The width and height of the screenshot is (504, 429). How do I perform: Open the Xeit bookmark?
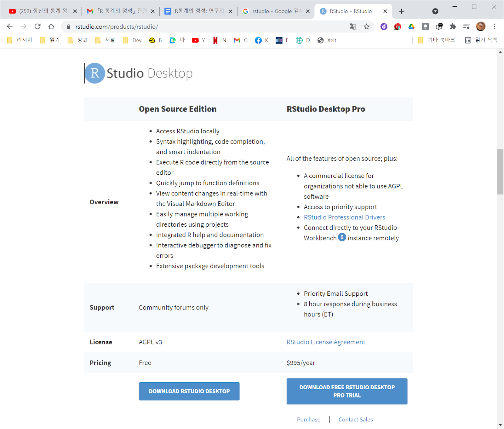tap(327, 40)
